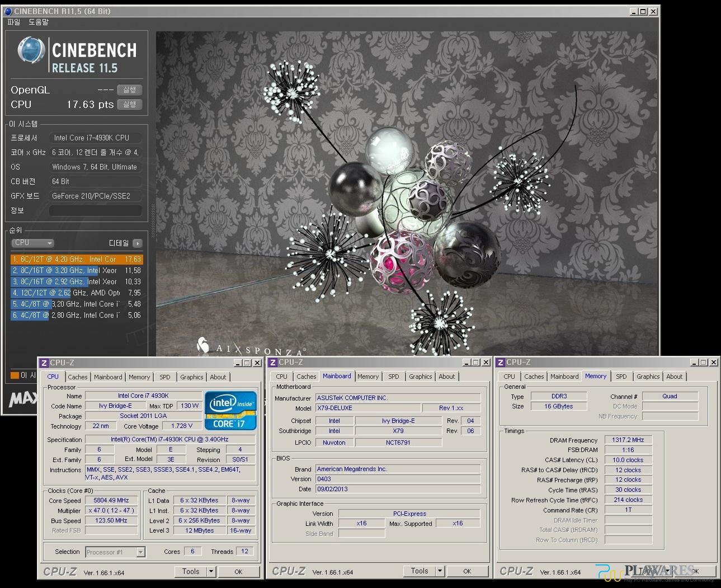This screenshot has width=721, height=588.
Task: Minimize the Cinebench window
Action: point(634,11)
